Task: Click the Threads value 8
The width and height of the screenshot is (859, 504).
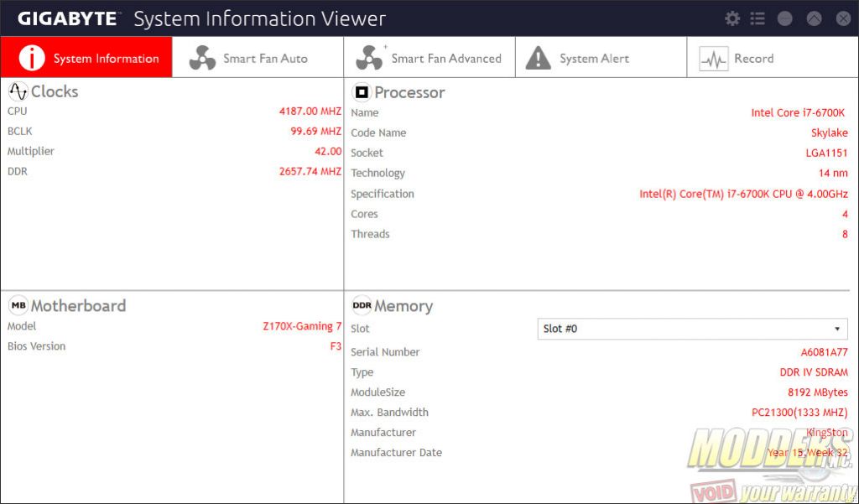Action: [846, 235]
